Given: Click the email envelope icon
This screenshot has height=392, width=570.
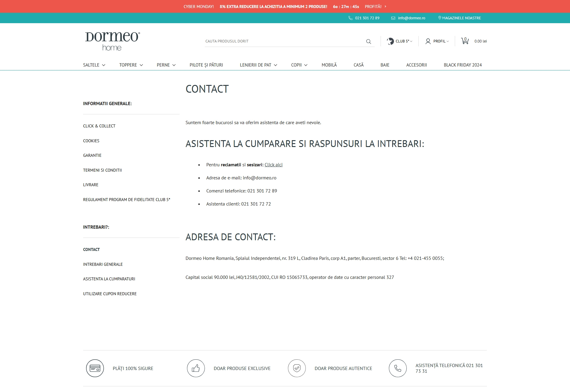Looking at the screenshot, I should click(393, 18).
